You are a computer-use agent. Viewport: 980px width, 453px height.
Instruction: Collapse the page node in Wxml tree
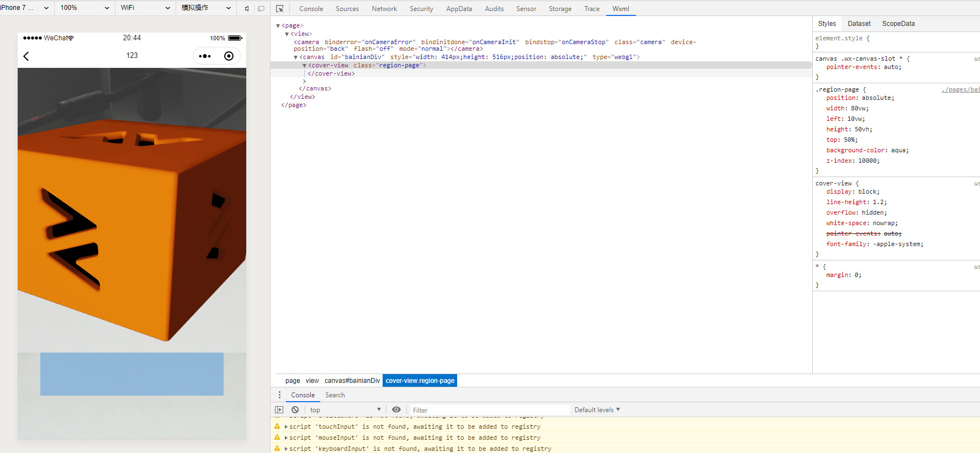pyautogui.click(x=278, y=26)
